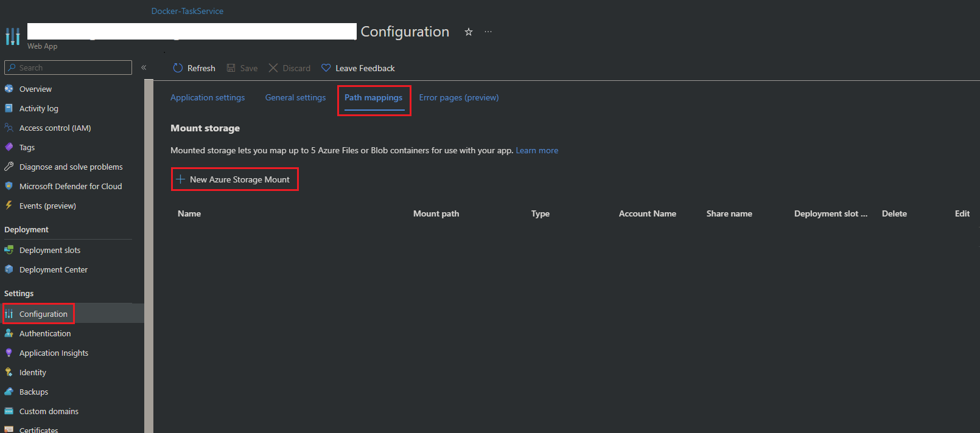
Task: Click the Authentication user icon
Action: point(9,333)
